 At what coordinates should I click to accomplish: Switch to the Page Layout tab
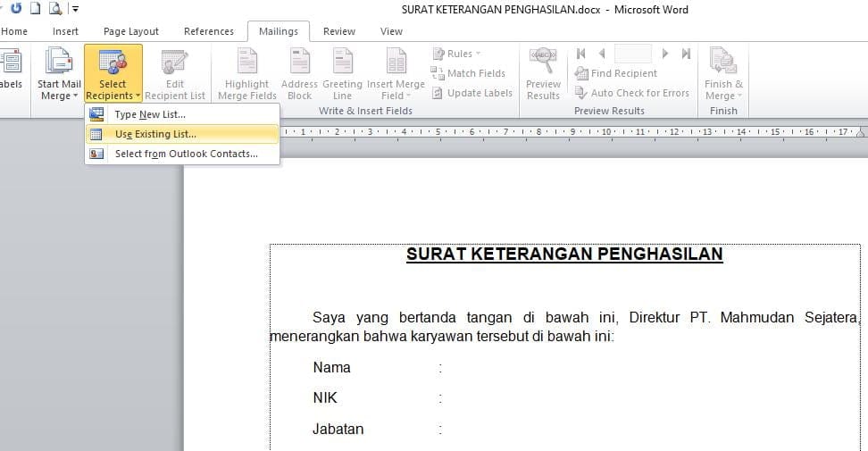tap(131, 31)
